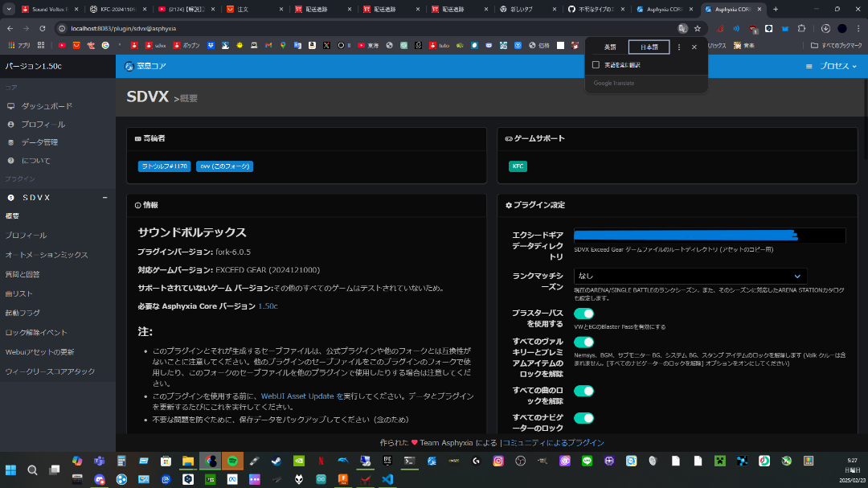This screenshot has width=868, height=488.
Task: Open プロフィール under the コア section
Action: click(x=43, y=124)
